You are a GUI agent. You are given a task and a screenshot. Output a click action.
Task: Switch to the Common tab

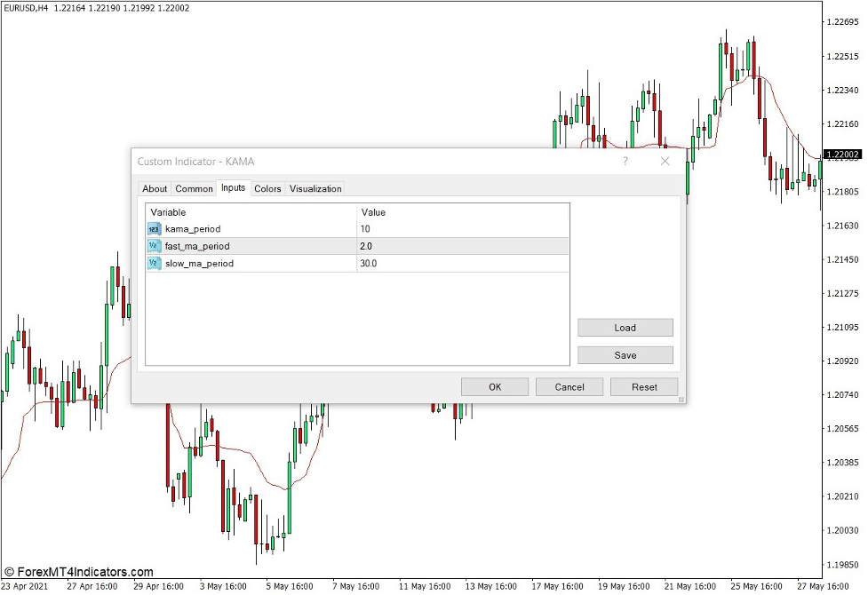click(193, 188)
